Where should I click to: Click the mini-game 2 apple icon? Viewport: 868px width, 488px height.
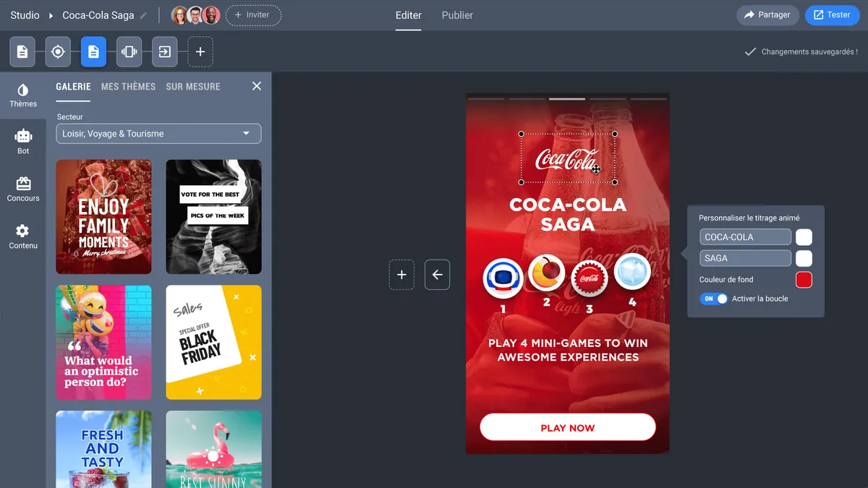pyautogui.click(x=546, y=273)
